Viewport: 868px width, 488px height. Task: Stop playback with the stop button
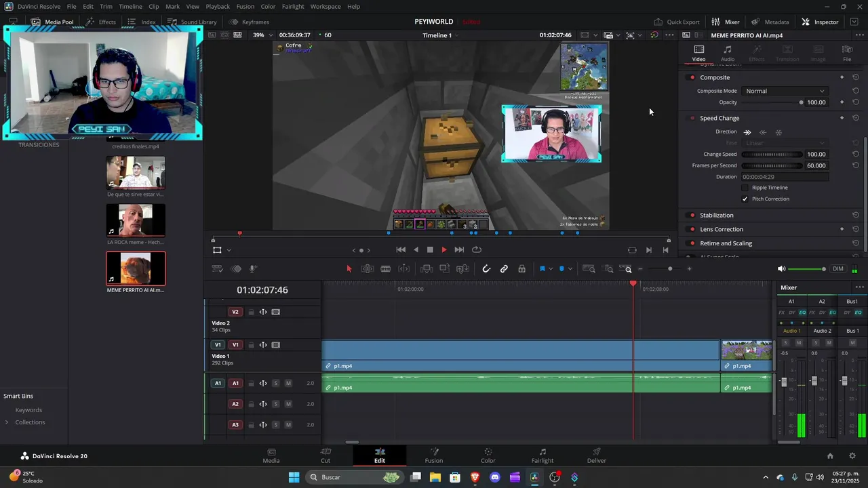pyautogui.click(x=430, y=249)
